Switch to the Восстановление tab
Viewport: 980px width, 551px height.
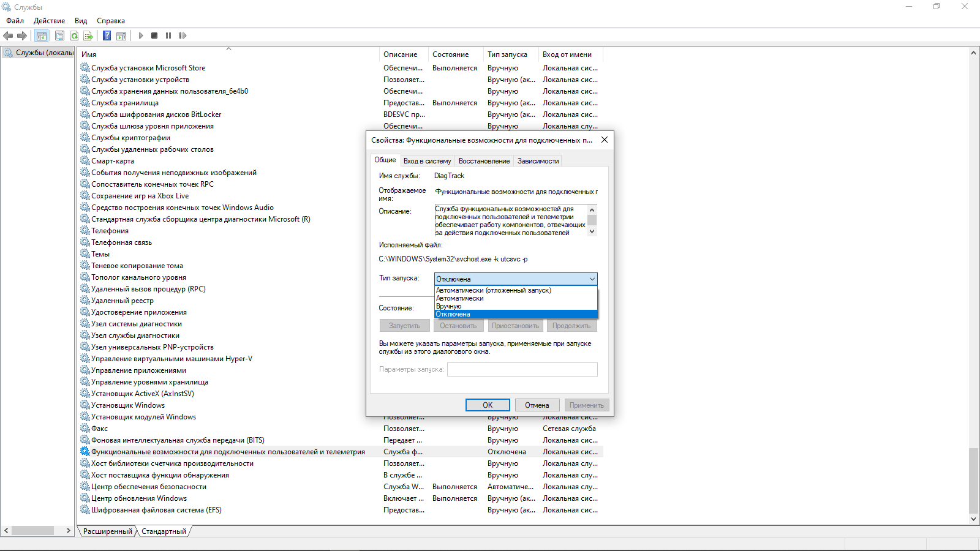click(484, 161)
